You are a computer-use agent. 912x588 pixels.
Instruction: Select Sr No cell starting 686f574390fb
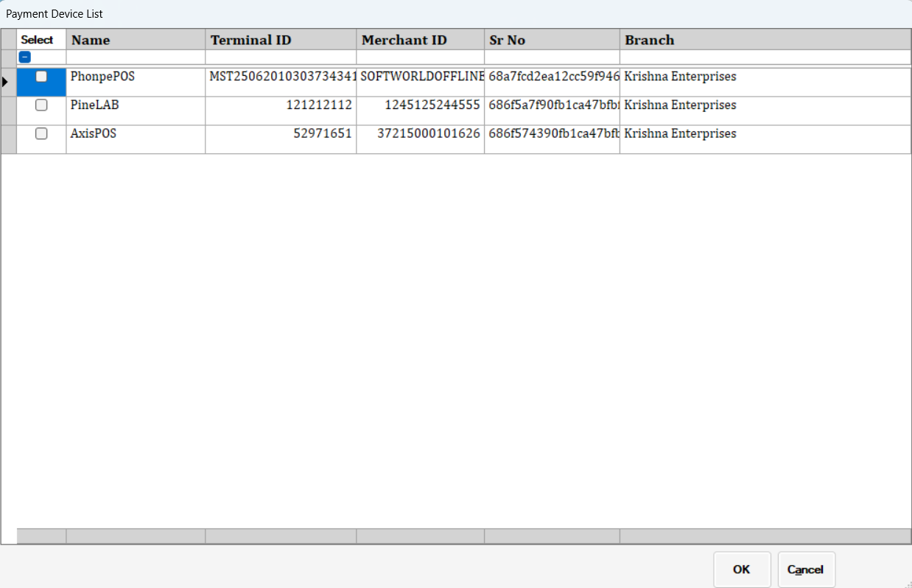pos(552,139)
